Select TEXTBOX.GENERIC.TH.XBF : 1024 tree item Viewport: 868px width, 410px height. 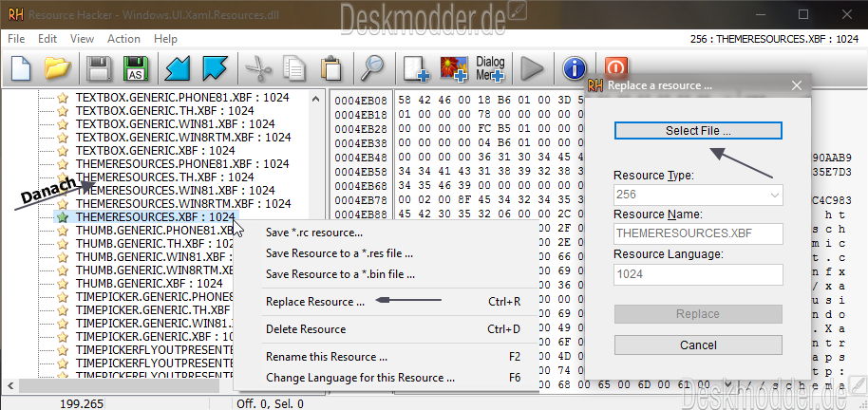click(x=164, y=111)
